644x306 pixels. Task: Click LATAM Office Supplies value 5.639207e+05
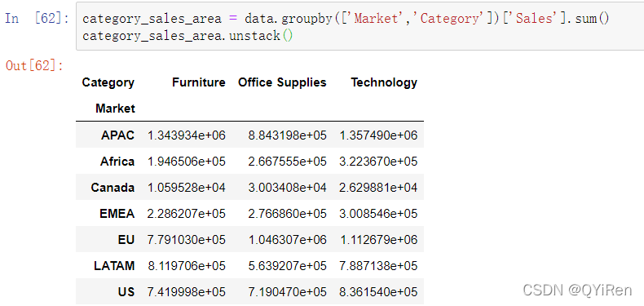pos(288,266)
